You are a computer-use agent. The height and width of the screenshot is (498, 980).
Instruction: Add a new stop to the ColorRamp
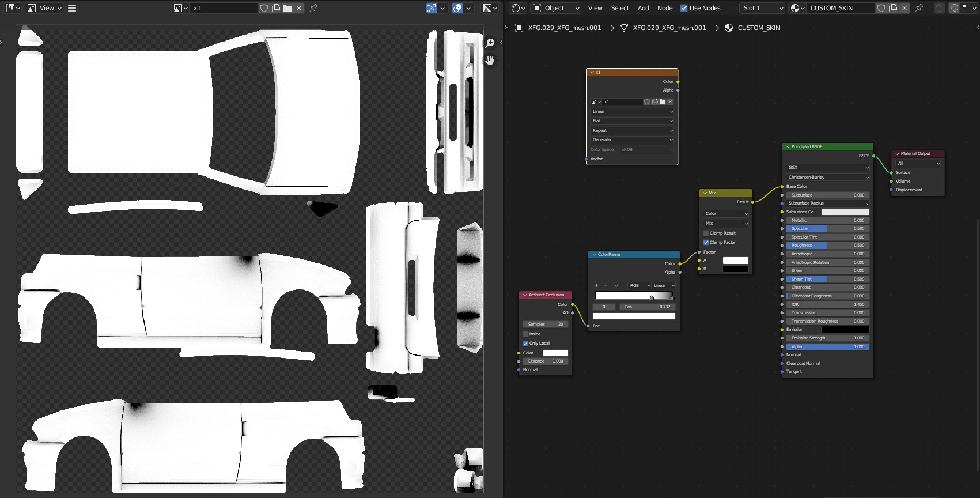pyautogui.click(x=596, y=285)
